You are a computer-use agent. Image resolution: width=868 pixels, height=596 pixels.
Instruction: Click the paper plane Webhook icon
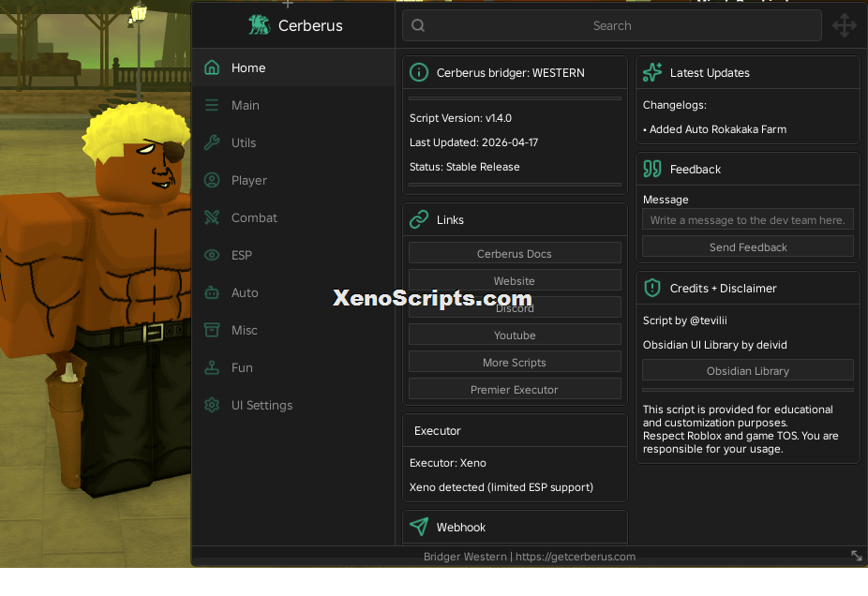(419, 527)
